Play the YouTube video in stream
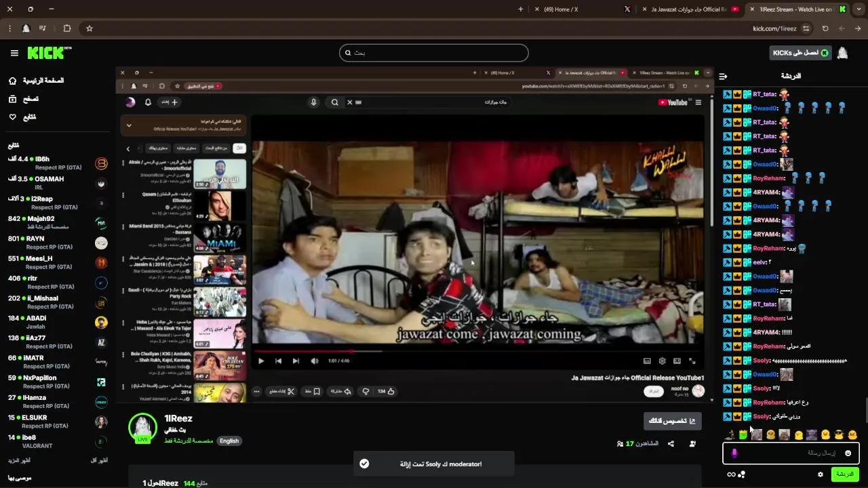 click(x=261, y=361)
